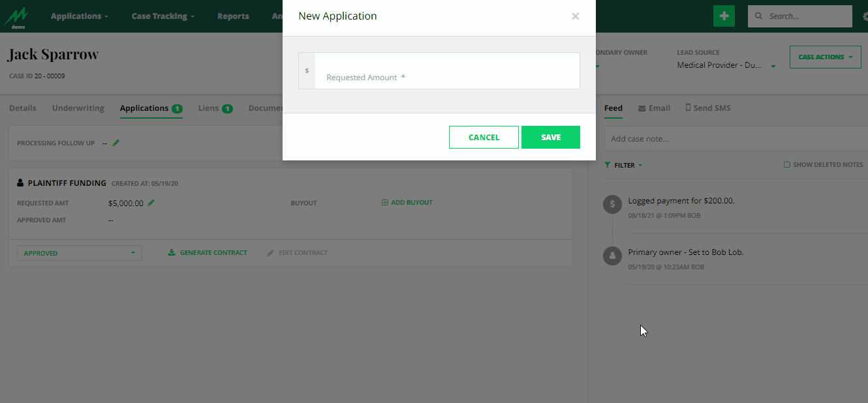Image resolution: width=868 pixels, height=403 pixels.
Task: Edit the Requested Amt with pencil icon
Action: coord(151,203)
